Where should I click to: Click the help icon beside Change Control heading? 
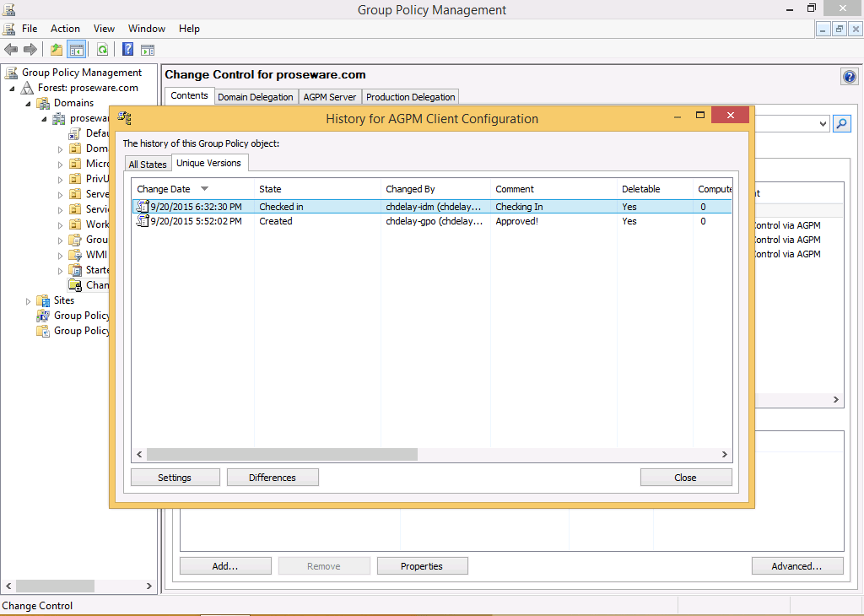(850, 77)
